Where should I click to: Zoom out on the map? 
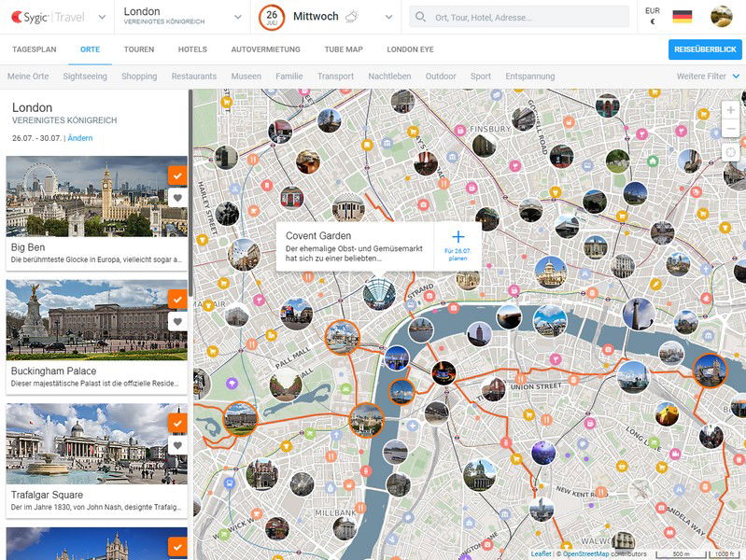(730, 128)
